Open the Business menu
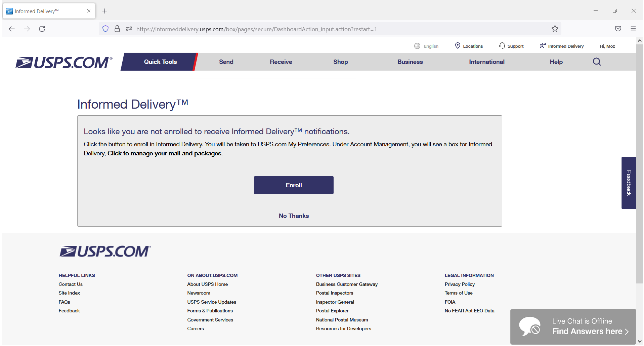The width and height of the screenshot is (644, 346). [410, 62]
